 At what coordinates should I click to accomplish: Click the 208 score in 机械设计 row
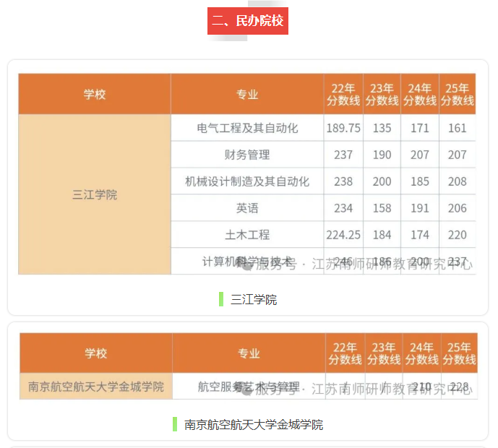(458, 181)
